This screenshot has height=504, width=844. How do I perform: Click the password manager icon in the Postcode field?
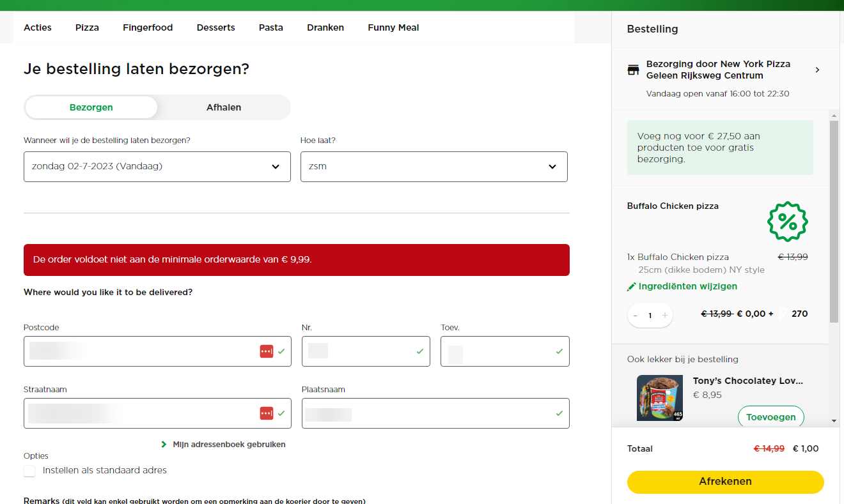[x=267, y=351]
